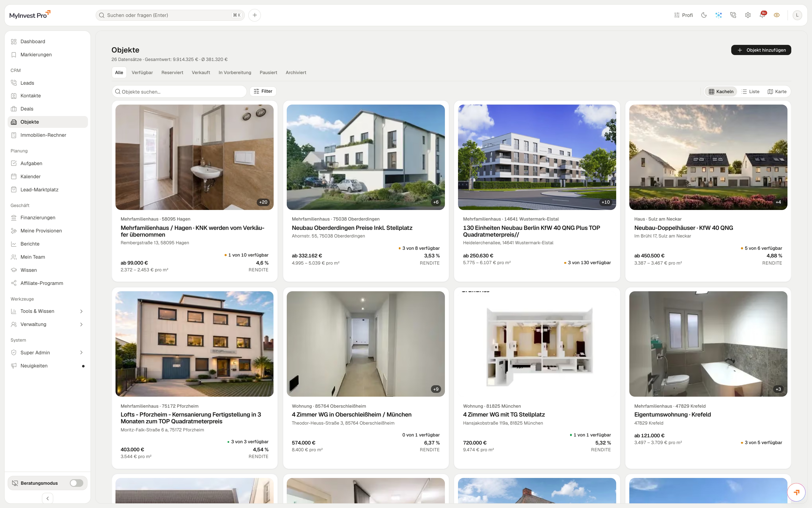Toggle the Beratungsmodus switch
812x508 pixels.
point(76,483)
